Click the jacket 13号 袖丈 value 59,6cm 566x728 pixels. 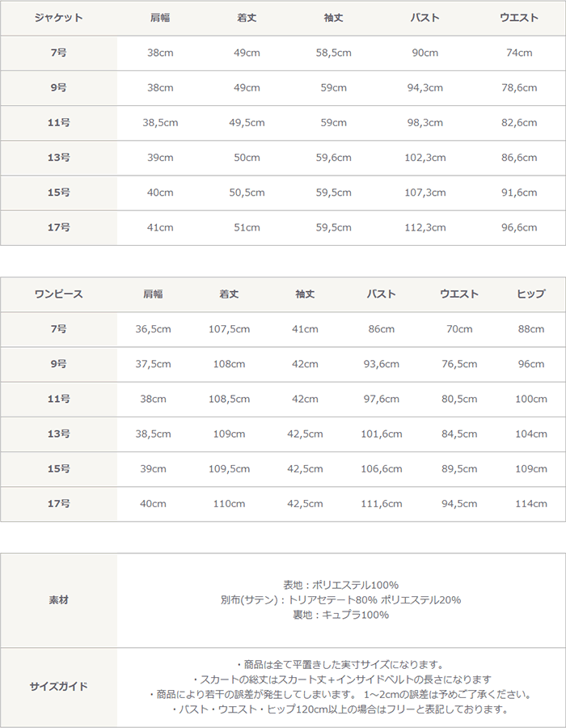[334, 158]
